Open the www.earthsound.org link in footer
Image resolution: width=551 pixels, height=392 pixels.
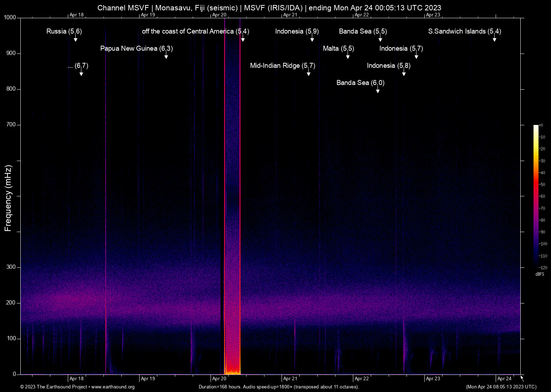[113, 387]
